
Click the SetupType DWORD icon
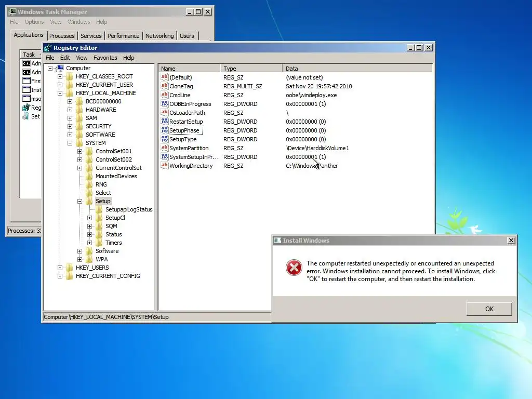coord(165,139)
